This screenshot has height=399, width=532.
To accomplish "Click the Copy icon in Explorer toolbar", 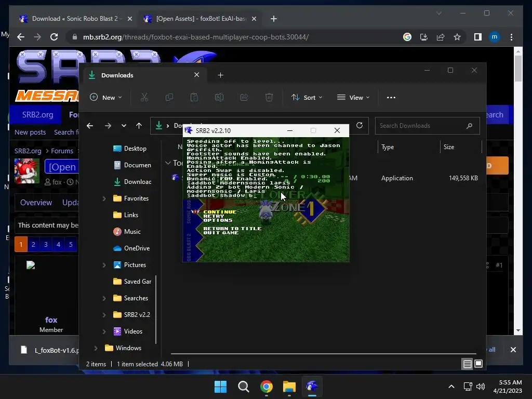I will click(x=169, y=97).
